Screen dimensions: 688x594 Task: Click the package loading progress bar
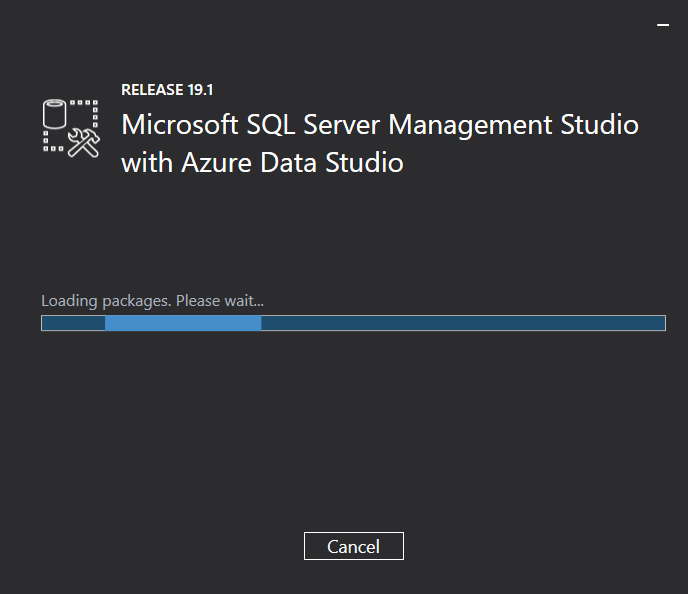(353, 323)
